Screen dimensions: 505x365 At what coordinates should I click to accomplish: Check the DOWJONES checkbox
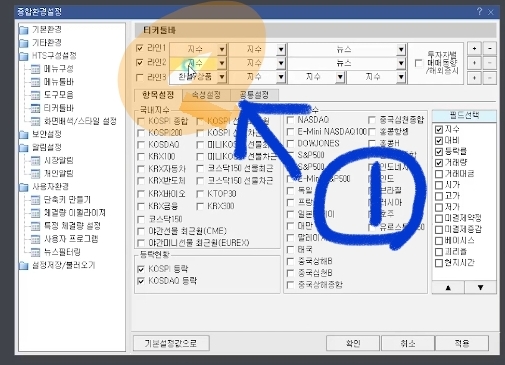[x=290, y=144]
